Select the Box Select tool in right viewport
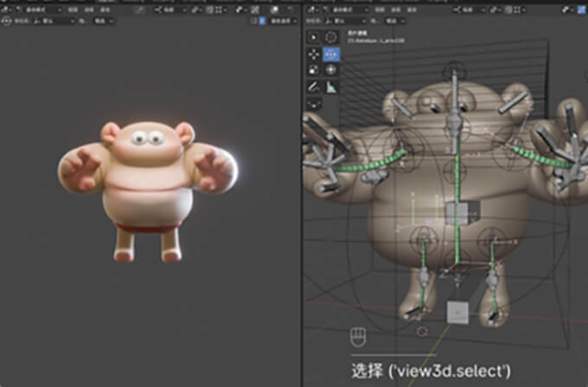 [315, 37]
